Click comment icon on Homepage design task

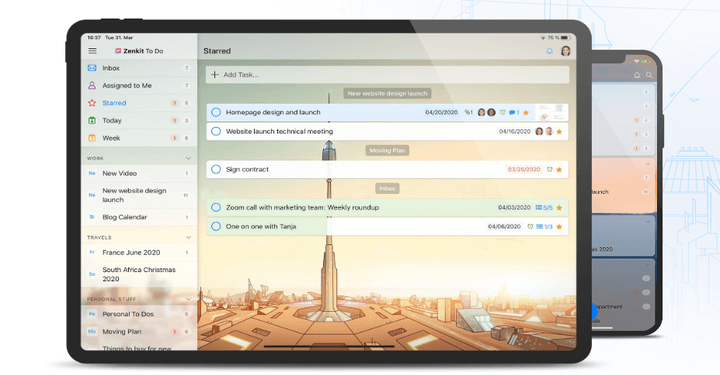[x=512, y=112]
